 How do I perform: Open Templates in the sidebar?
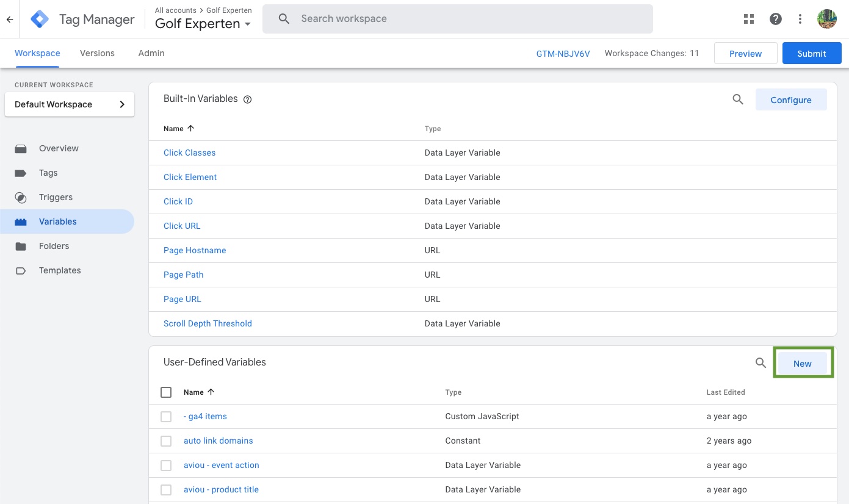(x=60, y=270)
